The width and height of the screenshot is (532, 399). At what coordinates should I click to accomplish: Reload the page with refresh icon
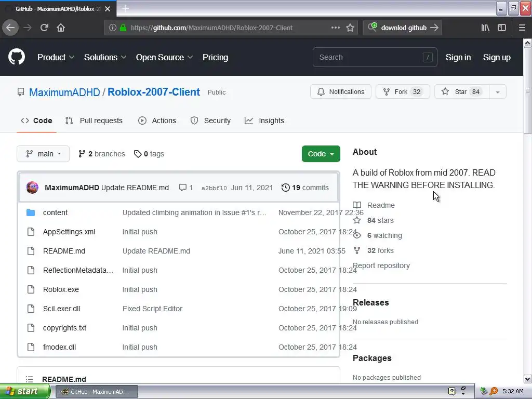click(x=44, y=28)
